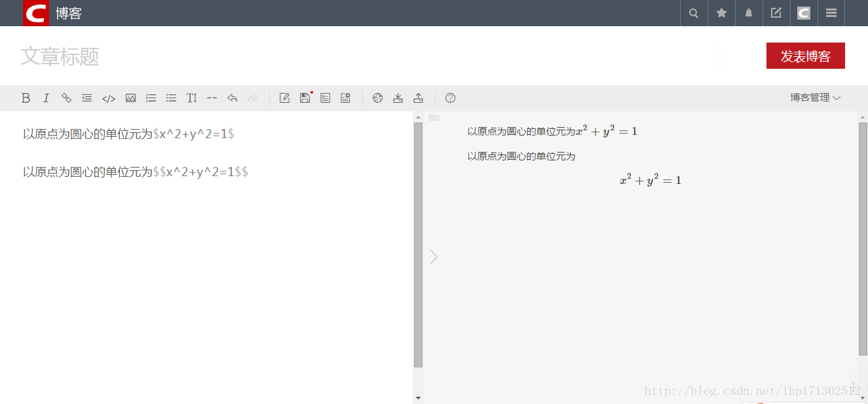Open the 博客 link in the header
The height and width of the screenshot is (404, 868).
click(x=69, y=13)
